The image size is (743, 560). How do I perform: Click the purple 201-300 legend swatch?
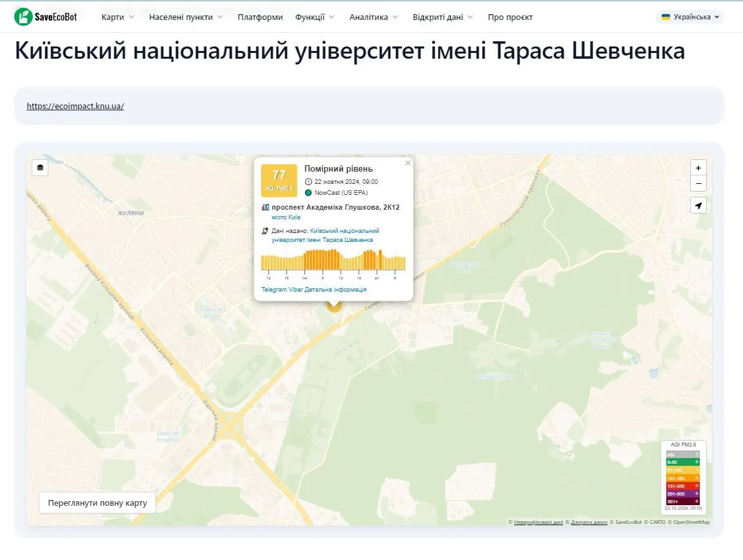click(x=683, y=494)
